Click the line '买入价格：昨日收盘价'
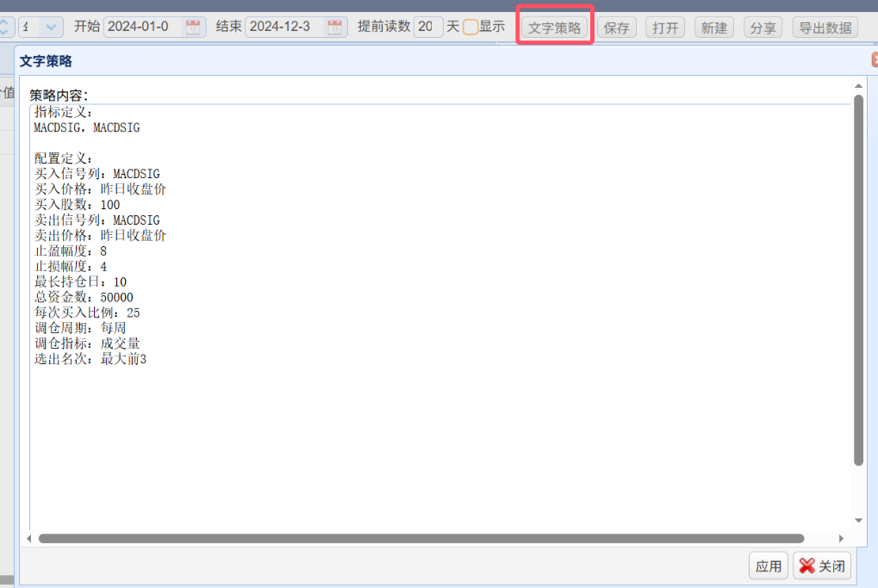Screen dimensions: 878x588 click(100, 189)
